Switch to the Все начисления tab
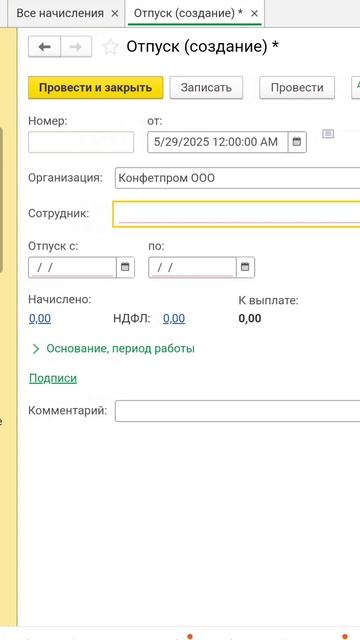This screenshot has width=360, height=640. click(x=60, y=13)
